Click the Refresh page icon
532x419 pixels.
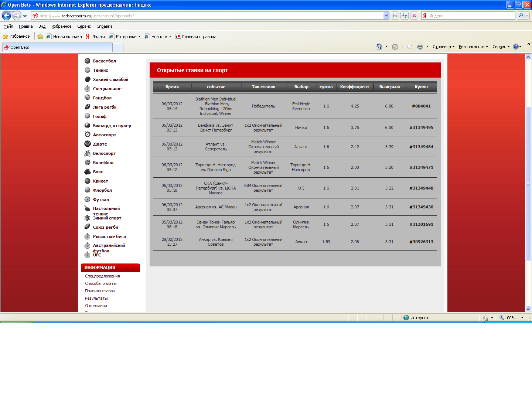pos(405,16)
